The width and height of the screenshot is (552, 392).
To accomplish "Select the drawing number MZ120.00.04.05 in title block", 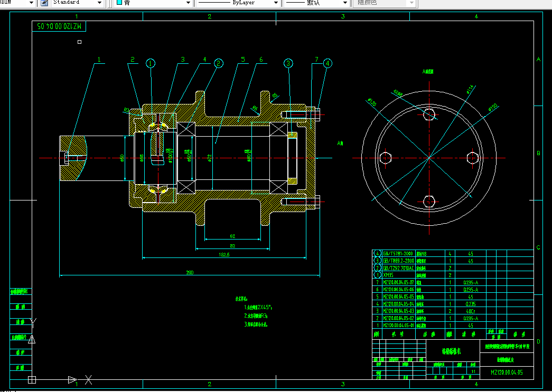I will pyautogui.click(x=507, y=372).
